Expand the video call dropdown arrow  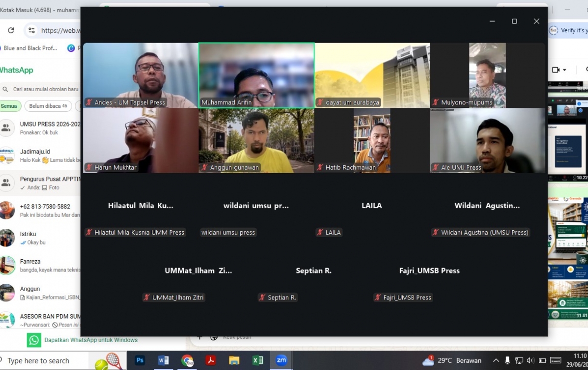point(564,71)
